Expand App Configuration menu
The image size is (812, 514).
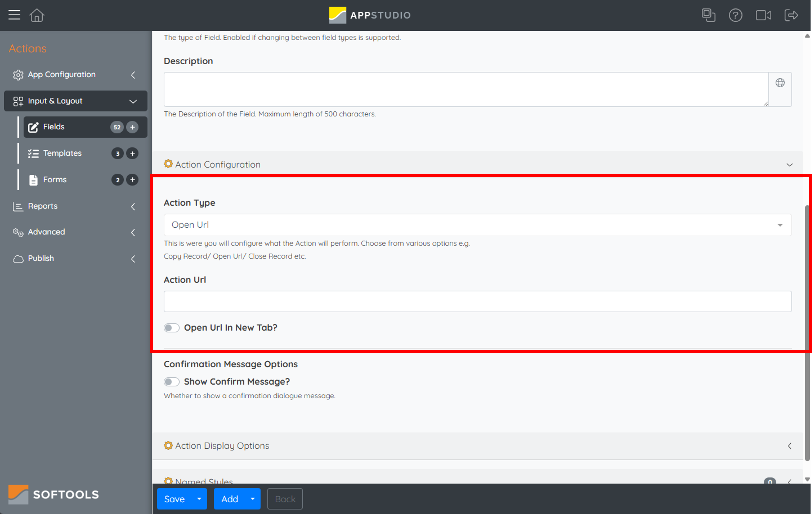133,75
